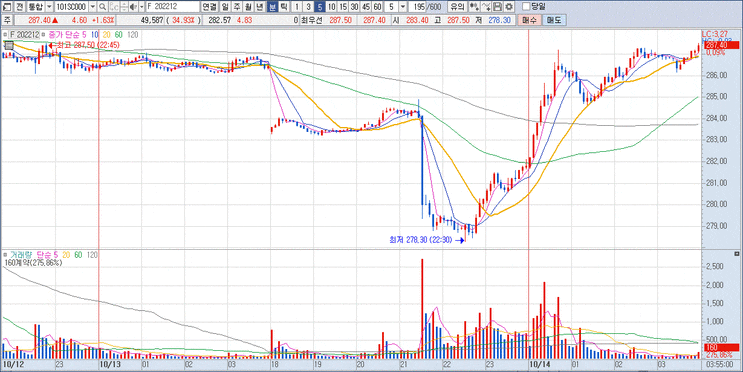Click the chain link icon next to search

pos(113,7)
